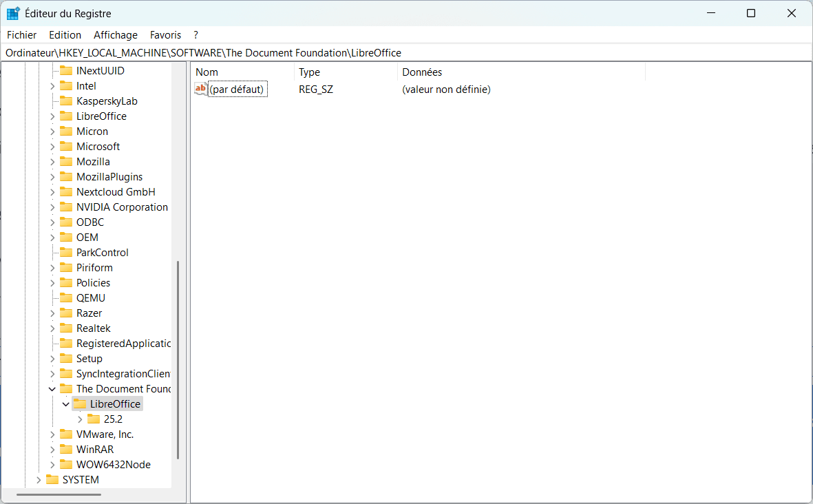Select the Nextcloud GmbH key

(x=116, y=192)
